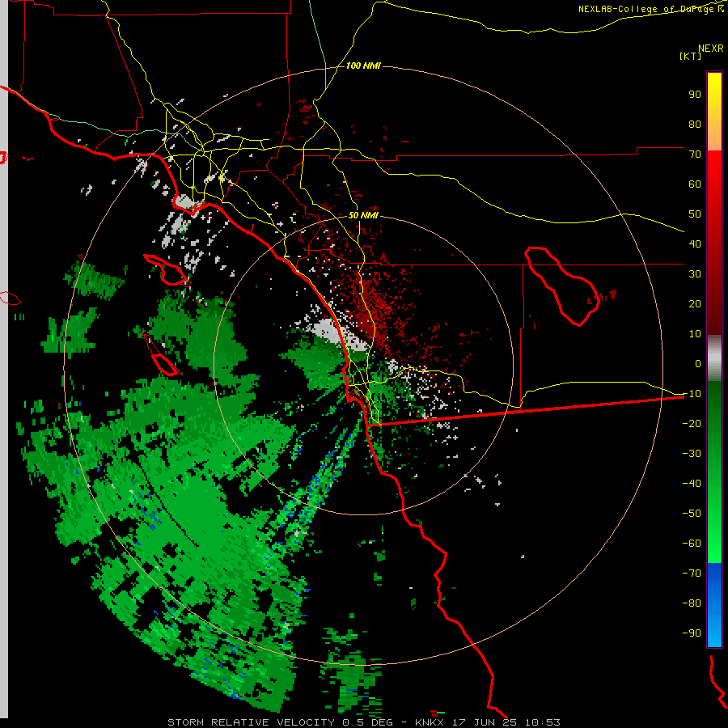Click the -60 scale value
728x728 pixels.
[692, 544]
